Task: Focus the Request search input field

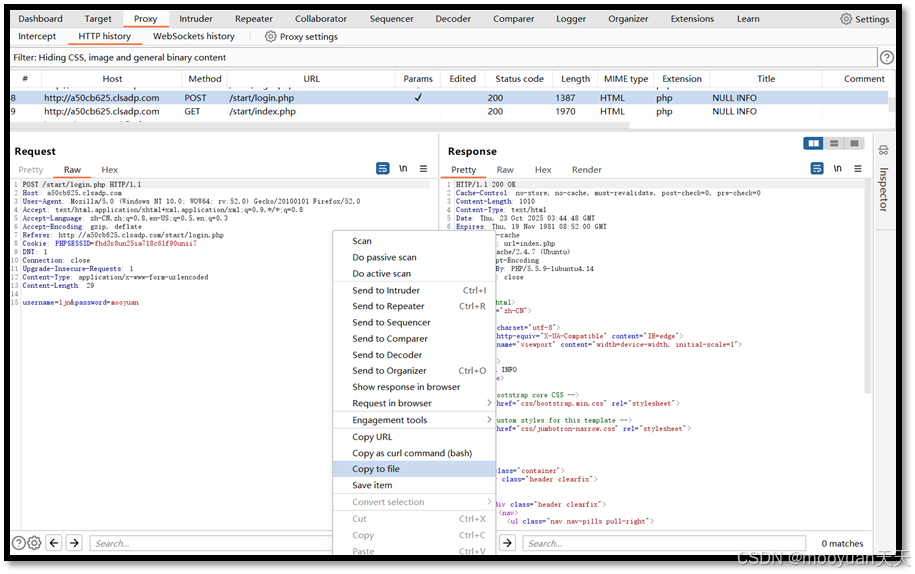Action: [x=211, y=543]
